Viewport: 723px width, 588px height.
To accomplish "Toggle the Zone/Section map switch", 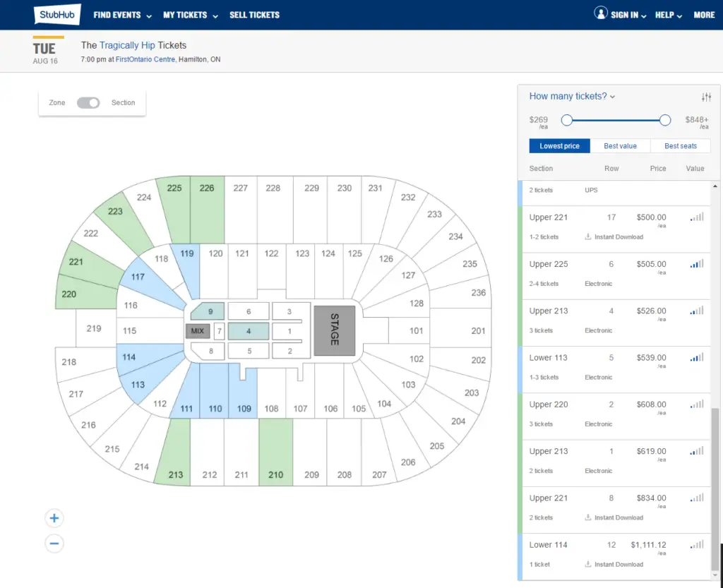I will (88, 103).
